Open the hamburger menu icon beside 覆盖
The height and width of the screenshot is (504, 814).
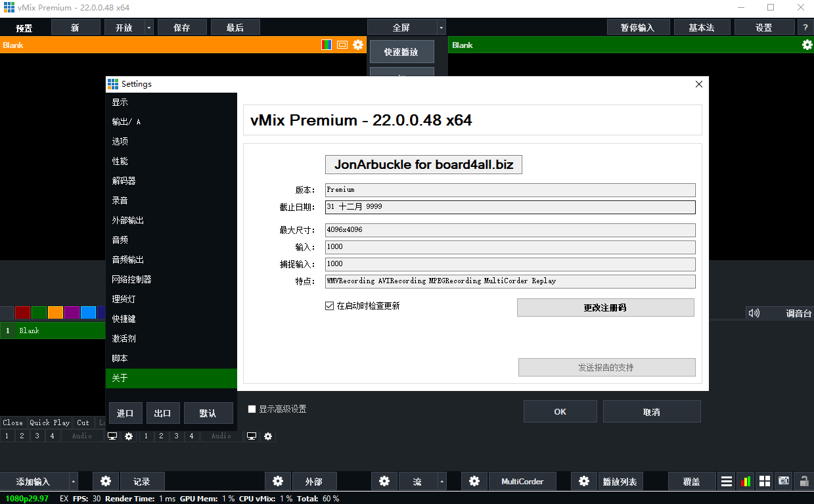click(726, 481)
